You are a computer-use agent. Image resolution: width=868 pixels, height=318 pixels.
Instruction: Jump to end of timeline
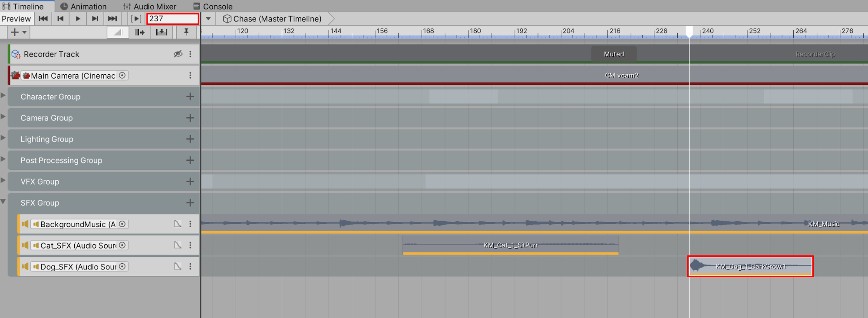(x=112, y=19)
